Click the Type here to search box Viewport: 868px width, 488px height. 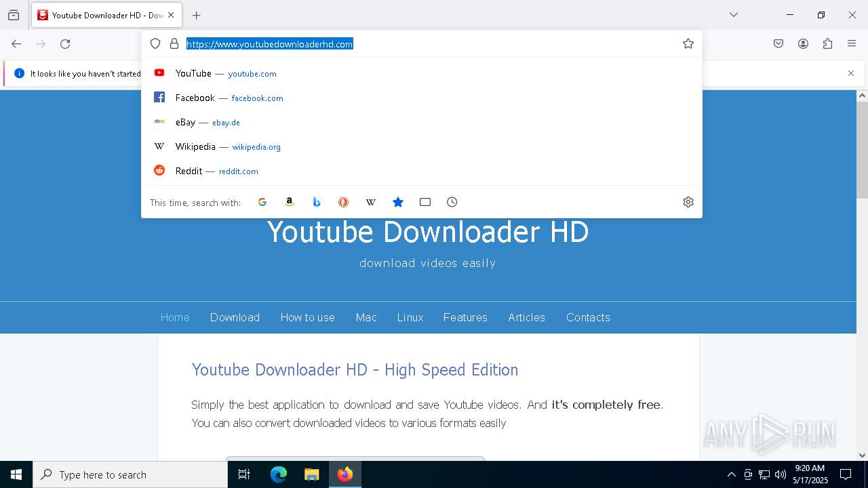[130, 474]
